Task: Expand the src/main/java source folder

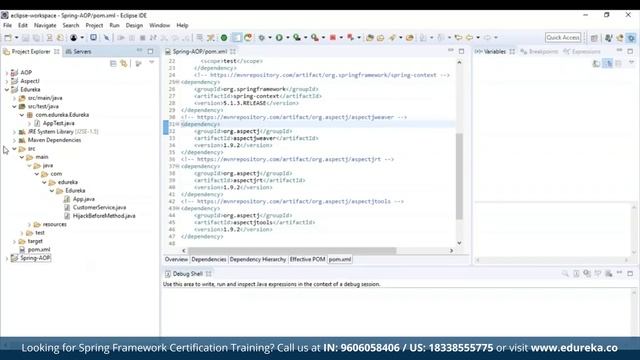Action: point(14,98)
